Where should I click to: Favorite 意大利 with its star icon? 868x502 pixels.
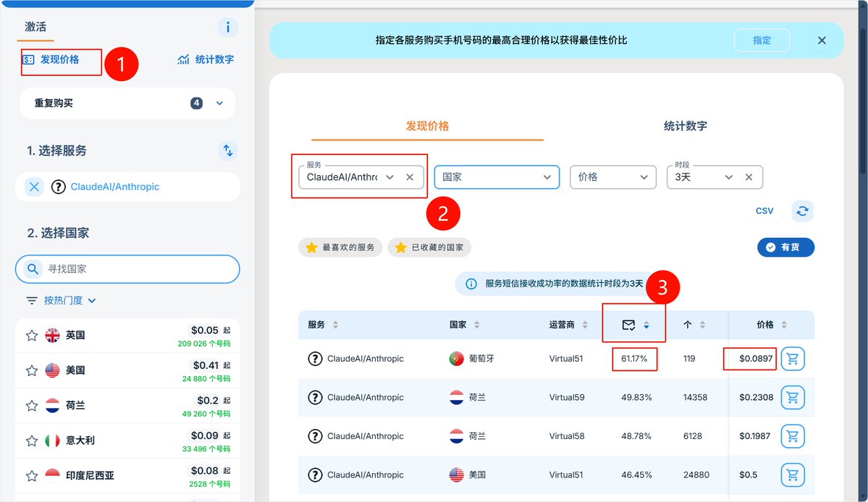[x=32, y=441]
